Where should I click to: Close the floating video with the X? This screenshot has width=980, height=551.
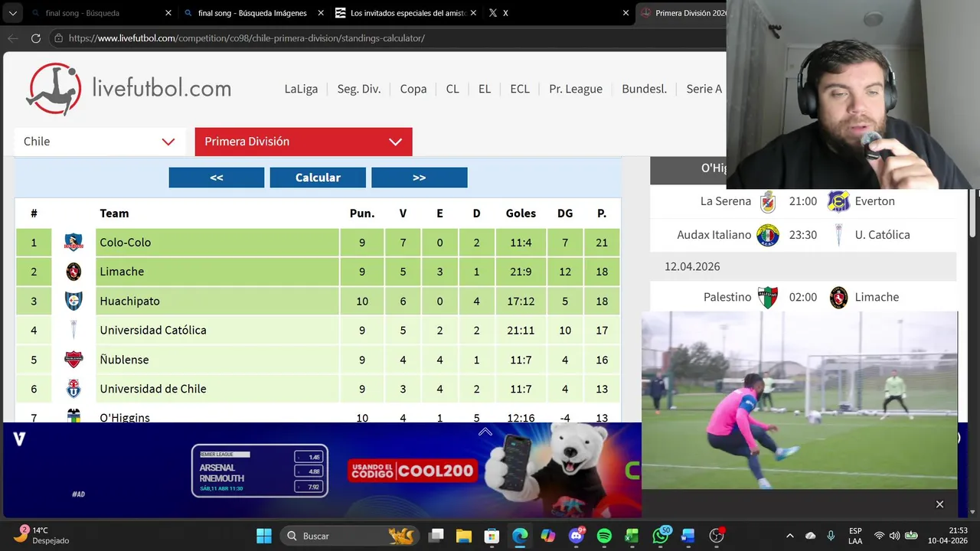pyautogui.click(x=939, y=504)
